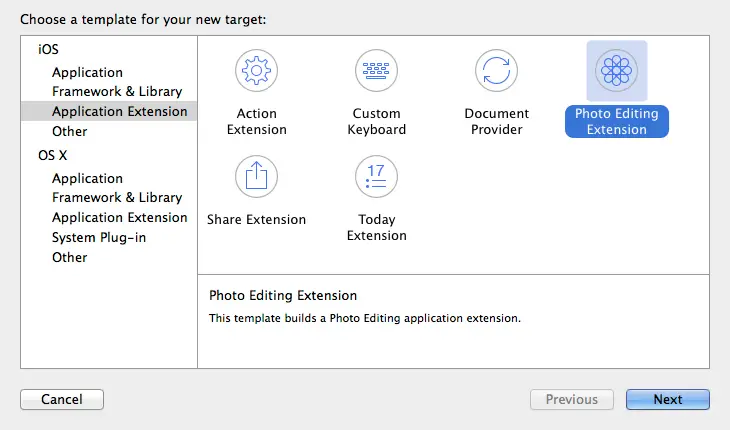Click the OS X section header
730x430 pixels.
coord(53,155)
